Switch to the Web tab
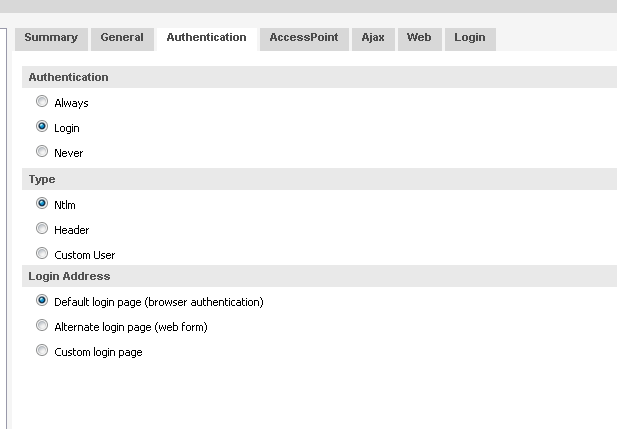 point(419,38)
